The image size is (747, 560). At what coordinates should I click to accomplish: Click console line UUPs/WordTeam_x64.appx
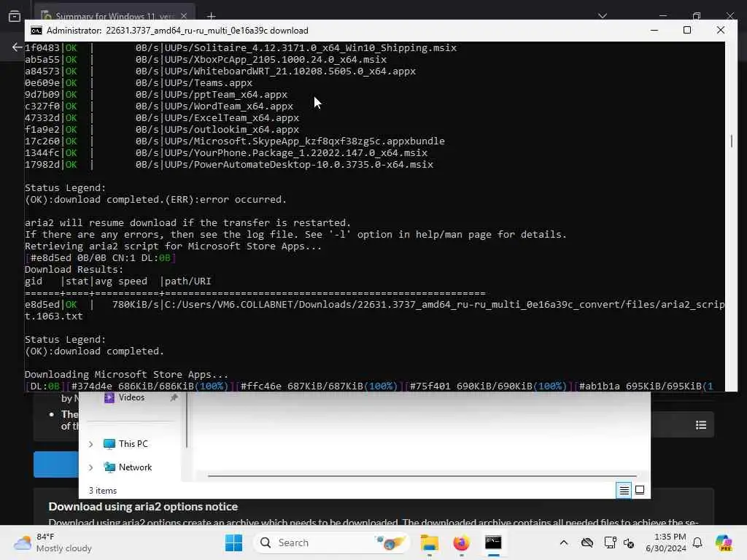coord(228,106)
